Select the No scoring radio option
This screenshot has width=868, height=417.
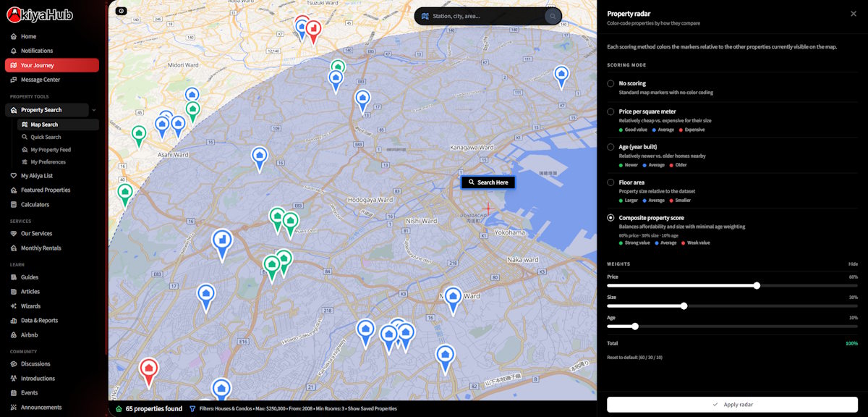611,84
